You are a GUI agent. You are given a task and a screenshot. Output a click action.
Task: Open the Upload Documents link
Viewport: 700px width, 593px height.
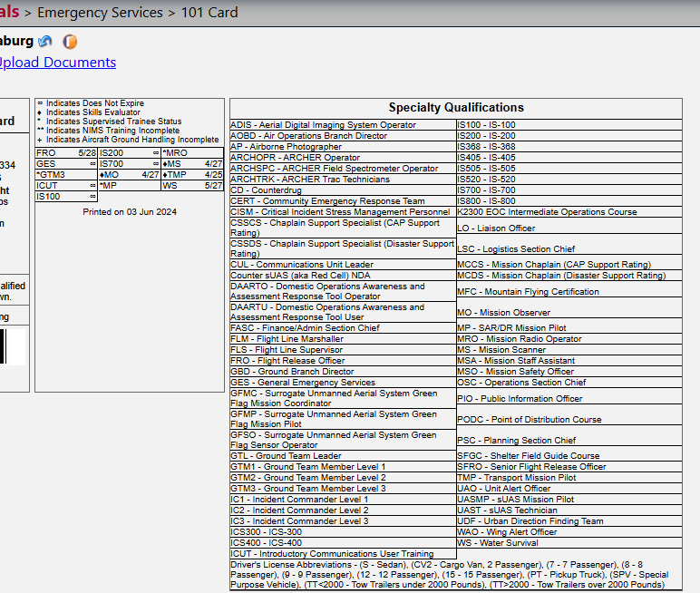click(x=56, y=63)
